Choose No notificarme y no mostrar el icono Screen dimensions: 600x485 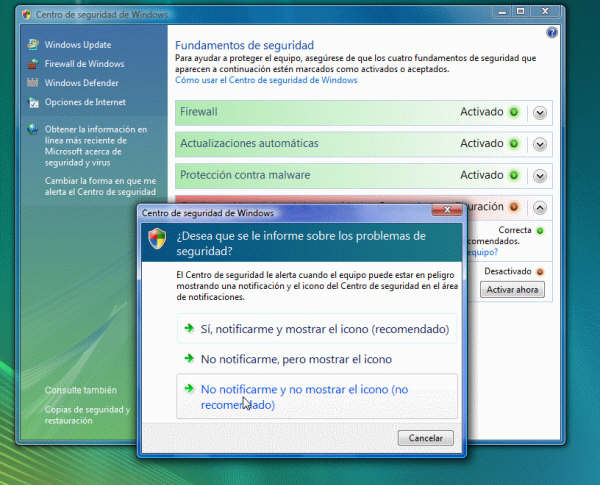(x=317, y=397)
